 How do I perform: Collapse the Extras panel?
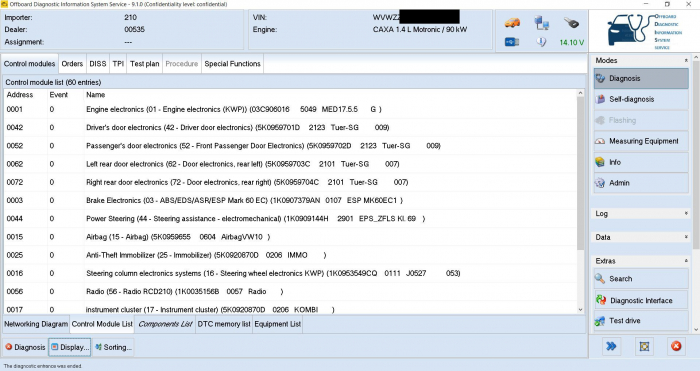click(x=686, y=261)
